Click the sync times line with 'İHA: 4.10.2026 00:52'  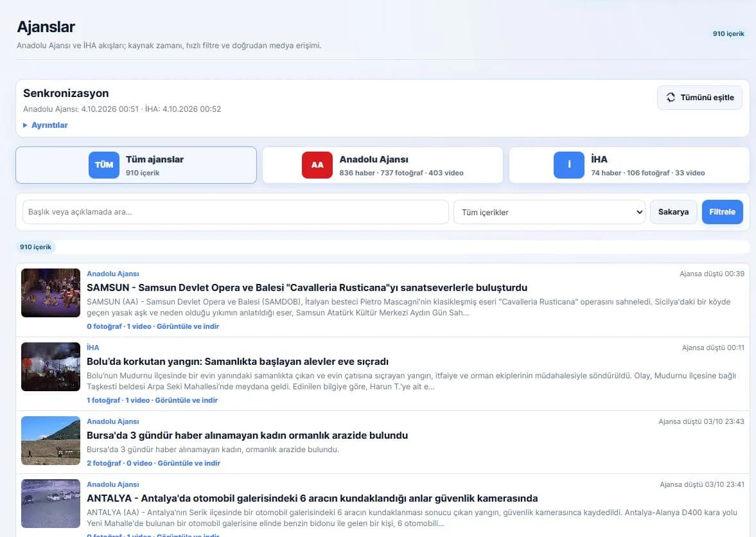click(x=122, y=109)
